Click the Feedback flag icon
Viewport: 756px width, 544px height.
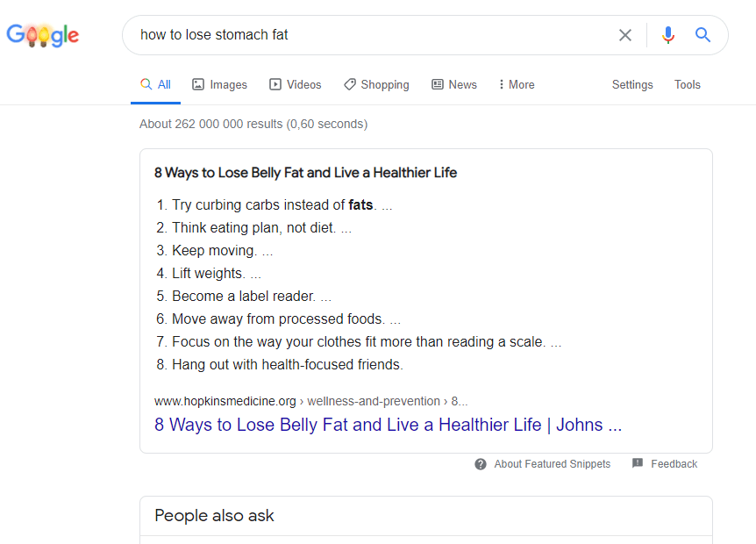point(638,463)
